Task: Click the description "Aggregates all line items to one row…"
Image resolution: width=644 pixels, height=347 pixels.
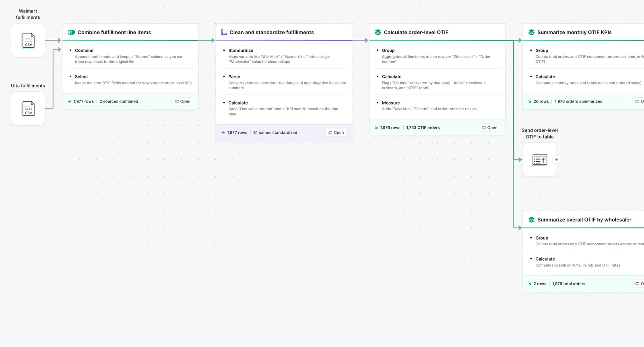Action: point(436,59)
